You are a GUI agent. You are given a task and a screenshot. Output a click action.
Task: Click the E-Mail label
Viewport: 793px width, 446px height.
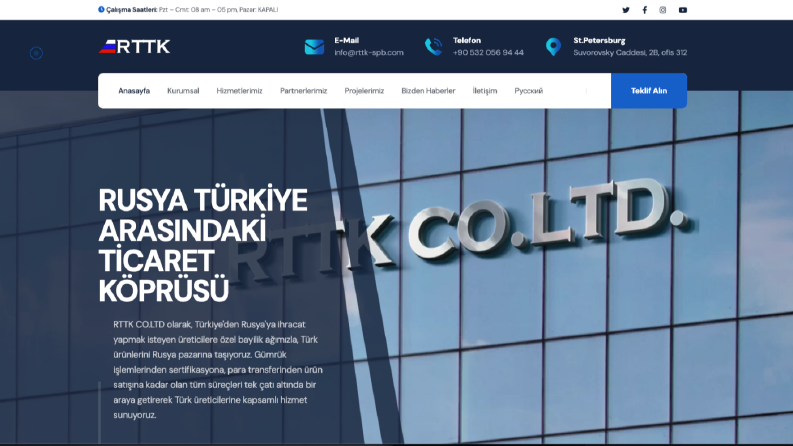(346, 40)
